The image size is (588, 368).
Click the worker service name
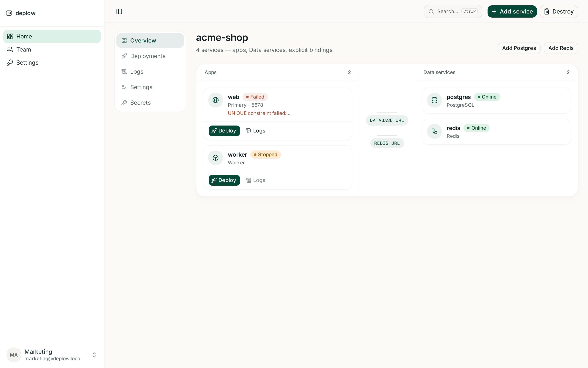[x=237, y=155]
